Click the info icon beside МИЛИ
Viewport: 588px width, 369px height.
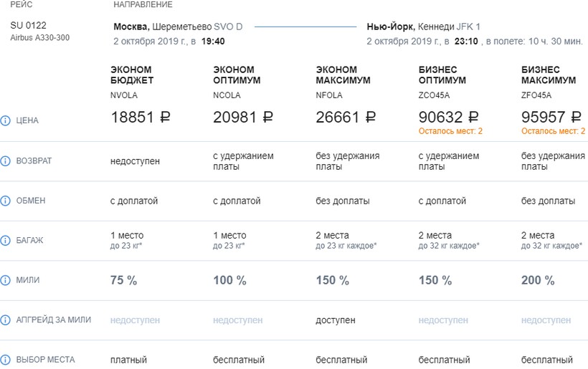coord(6,280)
